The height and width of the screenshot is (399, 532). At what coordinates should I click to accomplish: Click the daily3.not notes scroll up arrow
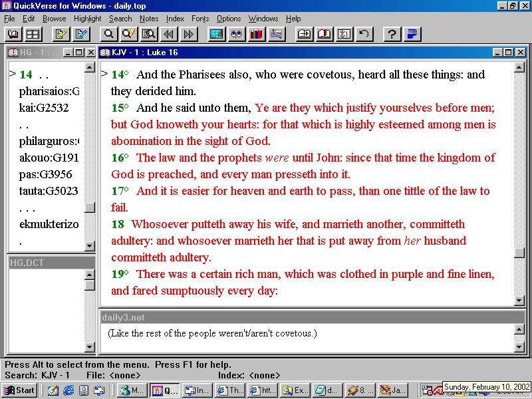519,329
